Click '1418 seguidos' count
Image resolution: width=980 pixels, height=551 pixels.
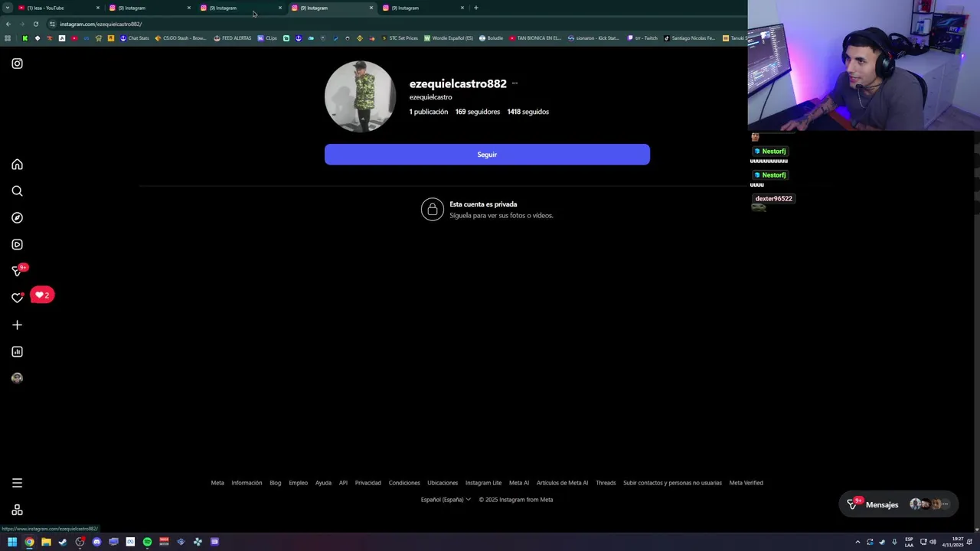pyautogui.click(x=528, y=112)
